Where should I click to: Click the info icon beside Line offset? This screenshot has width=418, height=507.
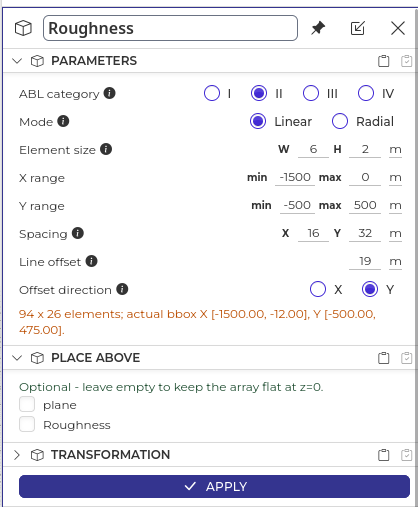point(92,261)
